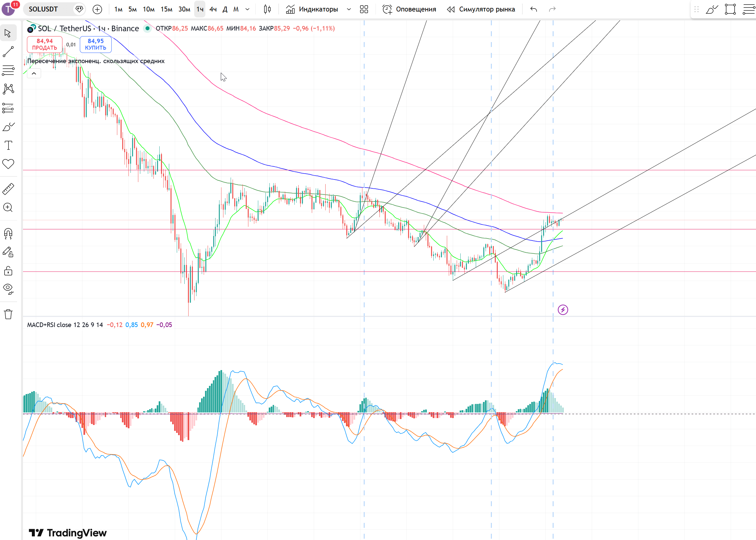Select the text annotation tool
This screenshot has width=756, height=540.
pos(8,145)
